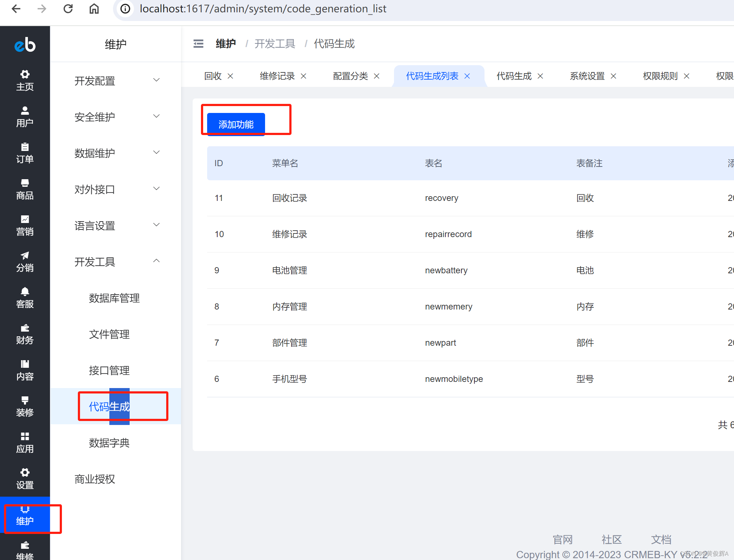Open 接口管理 menu item

(109, 370)
